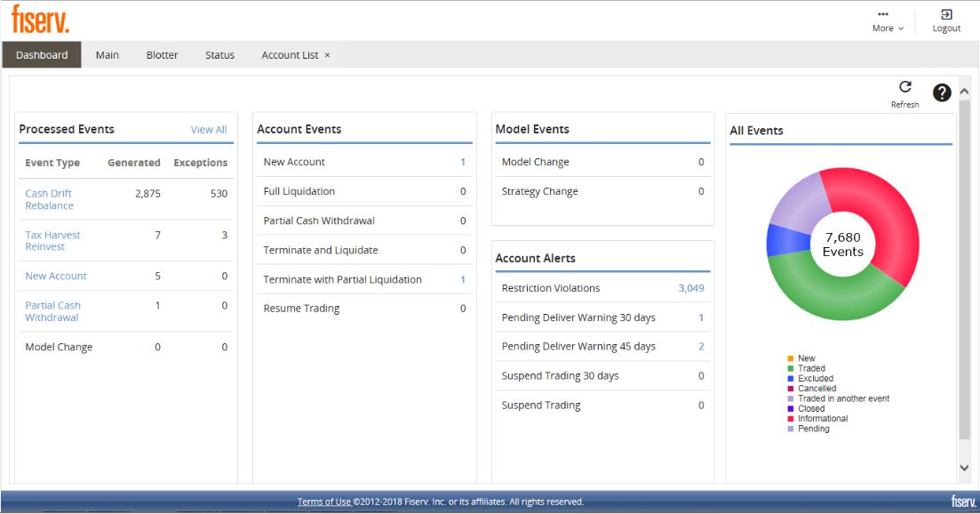This screenshot has width=980, height=514.
Task: Click Pending Deliver Warning 45 days count
Action: pos(700,347)
